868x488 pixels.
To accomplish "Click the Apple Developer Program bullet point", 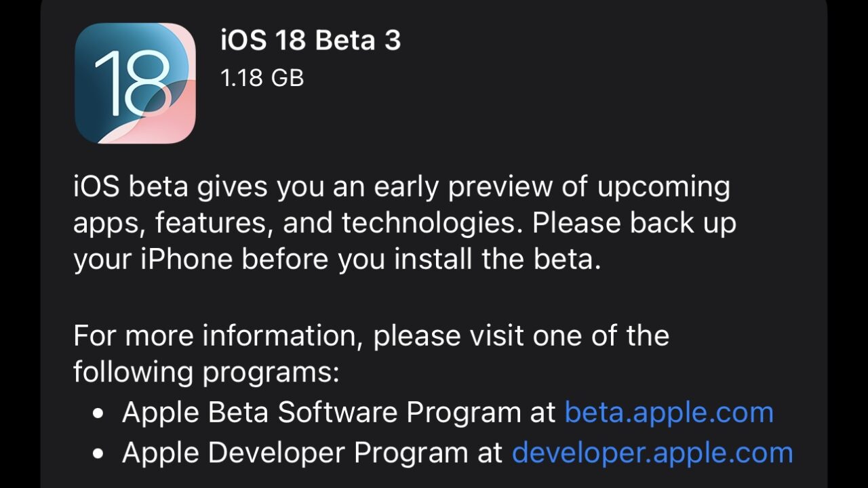I will coord(100,451).
